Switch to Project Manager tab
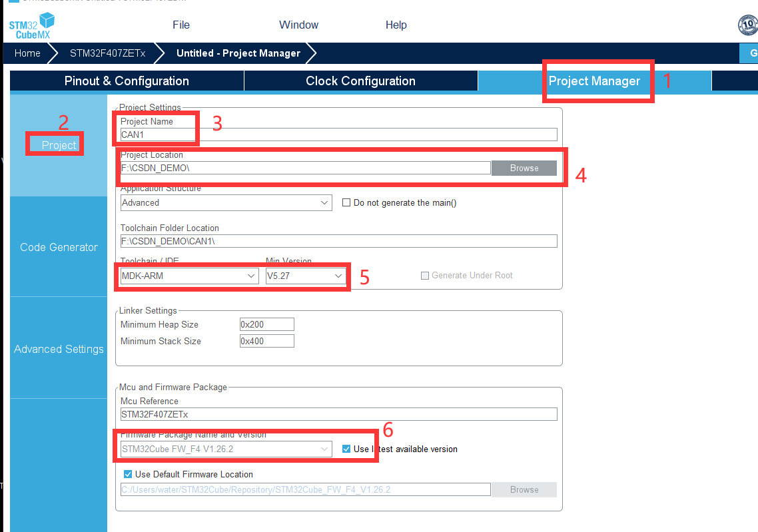The width and height of the screenshot is (758, 532). 594,81
